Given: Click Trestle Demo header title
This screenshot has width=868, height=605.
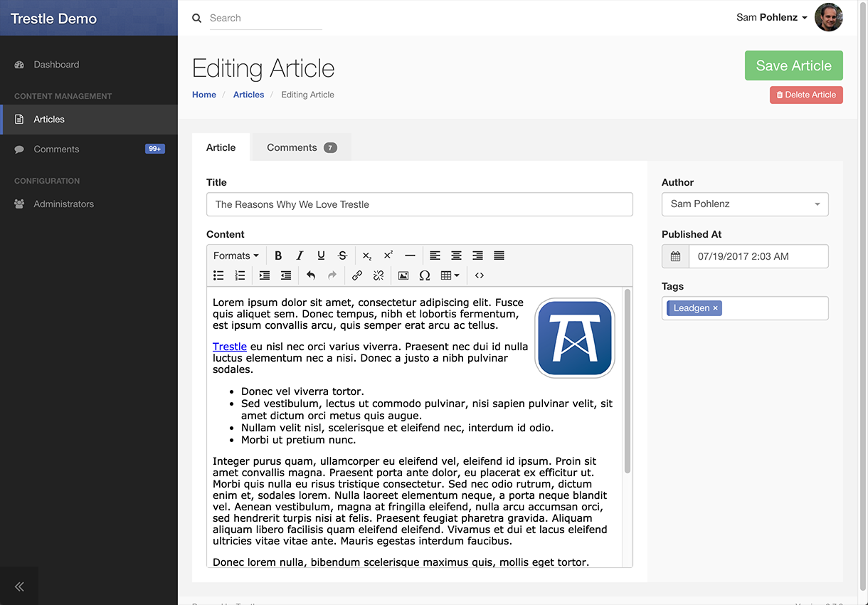Looking at the screenshot, I should pyautogui.click(x=54, y=19).
